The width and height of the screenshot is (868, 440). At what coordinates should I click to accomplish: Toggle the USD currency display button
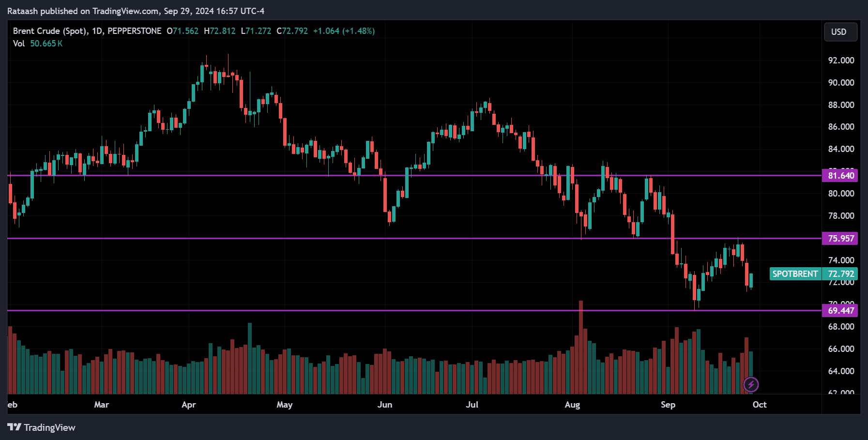tap(840, 31)
